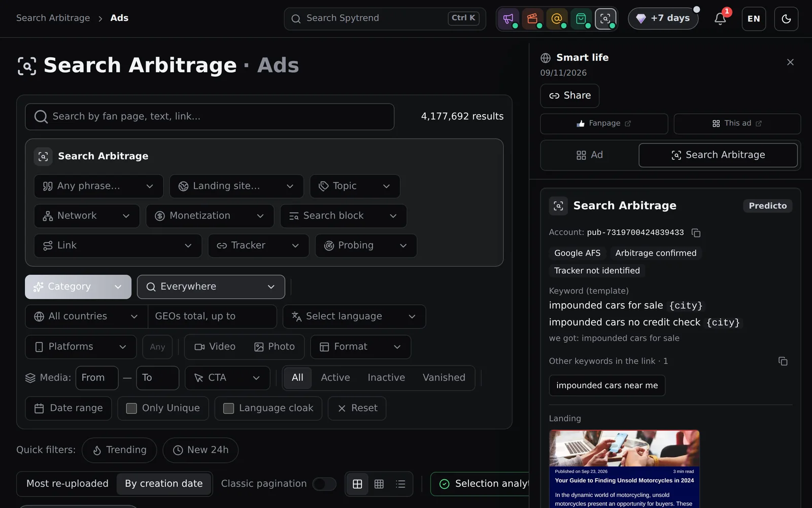This screenshot has height=508, width=812.
Task: Select the Search Arbitrage panel tab
Action: coord(718,155)
